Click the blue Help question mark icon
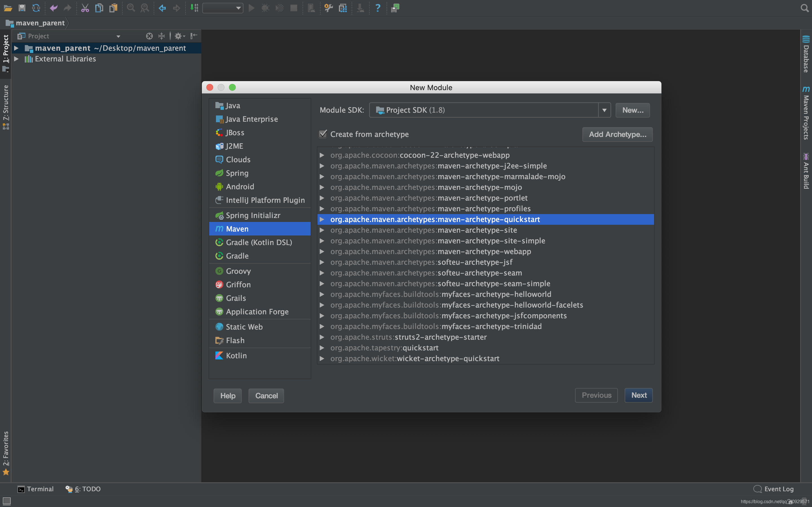812x507 pixels. click(x=378, y=8)
